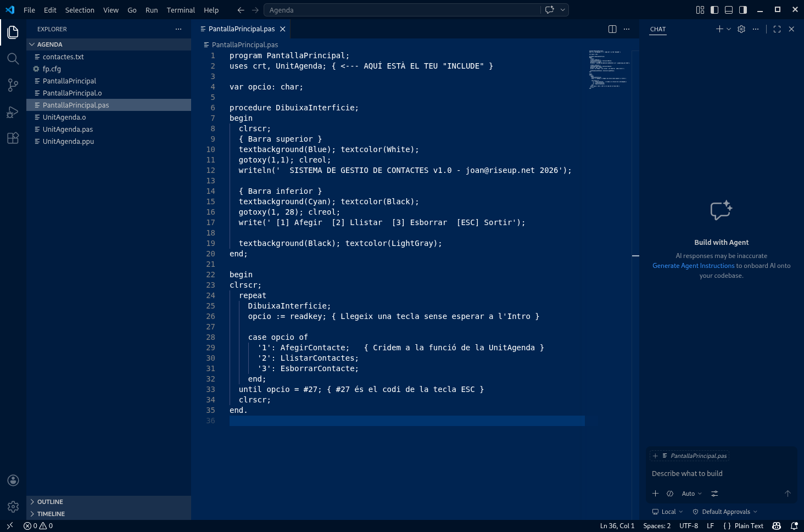Click the code minimap preview
804x532 pixels.
pos(608,70)
